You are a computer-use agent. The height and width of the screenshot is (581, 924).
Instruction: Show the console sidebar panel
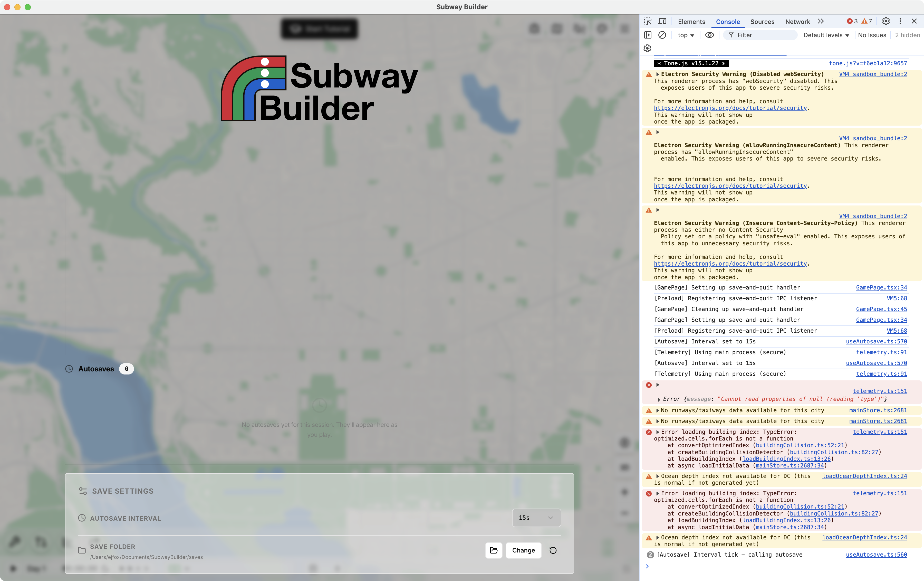[x=647, y=35]
